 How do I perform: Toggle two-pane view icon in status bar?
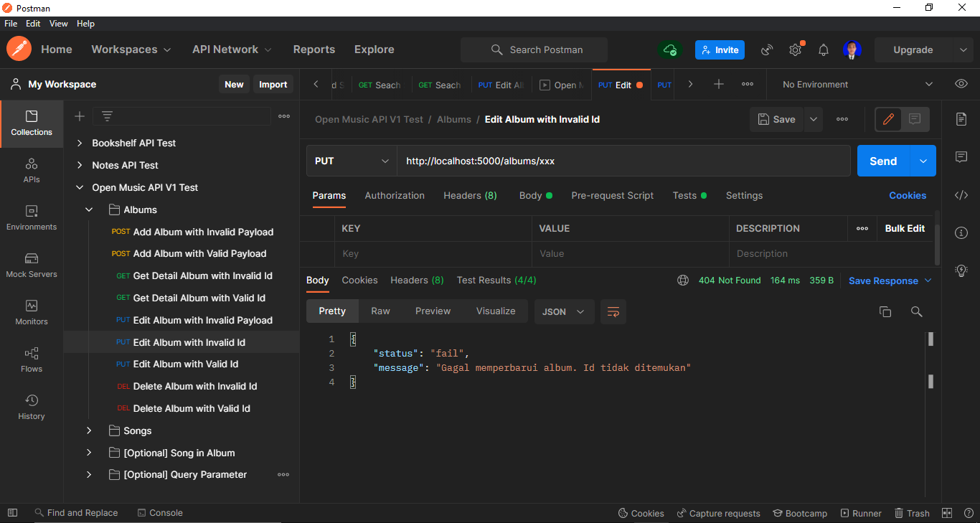947,513
